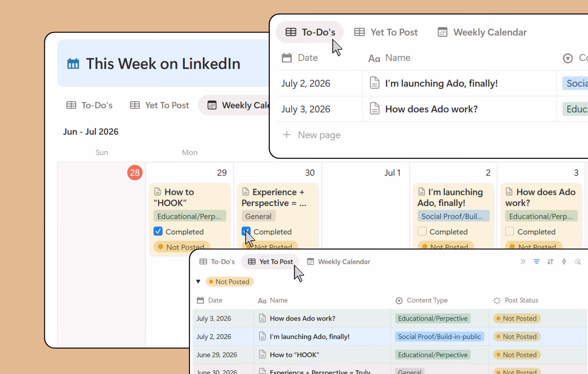Open I'm launching Ado, finally! in top table

coord(441,83)
